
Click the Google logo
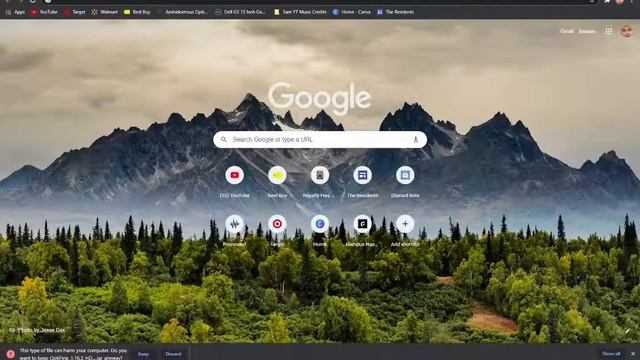point(319,98)
